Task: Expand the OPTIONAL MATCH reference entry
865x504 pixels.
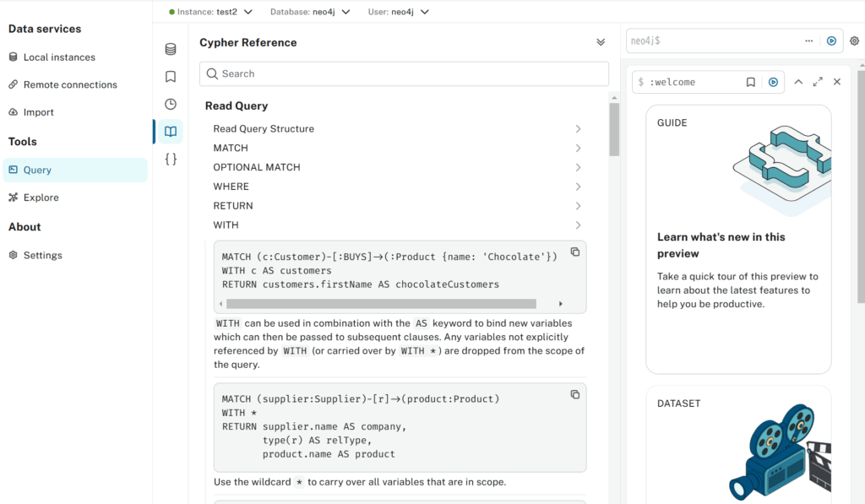Action: pyautogui.click(x=397, y=167)
